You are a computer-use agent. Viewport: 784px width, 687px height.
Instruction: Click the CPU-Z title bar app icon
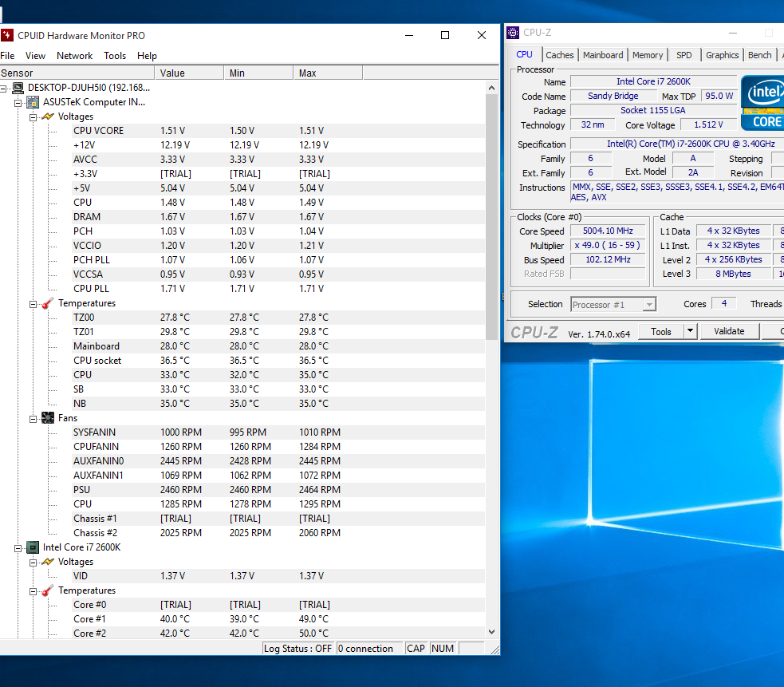point(514,33)
